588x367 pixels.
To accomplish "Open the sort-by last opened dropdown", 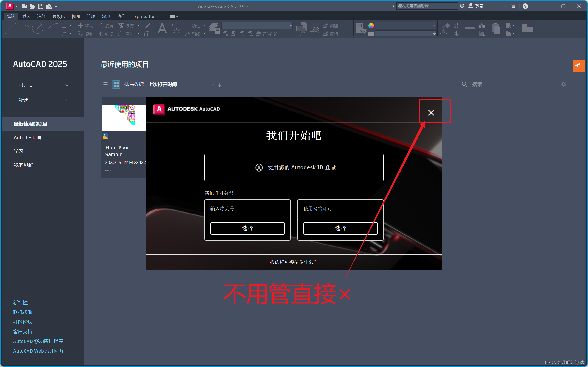I will click(181, 84).
